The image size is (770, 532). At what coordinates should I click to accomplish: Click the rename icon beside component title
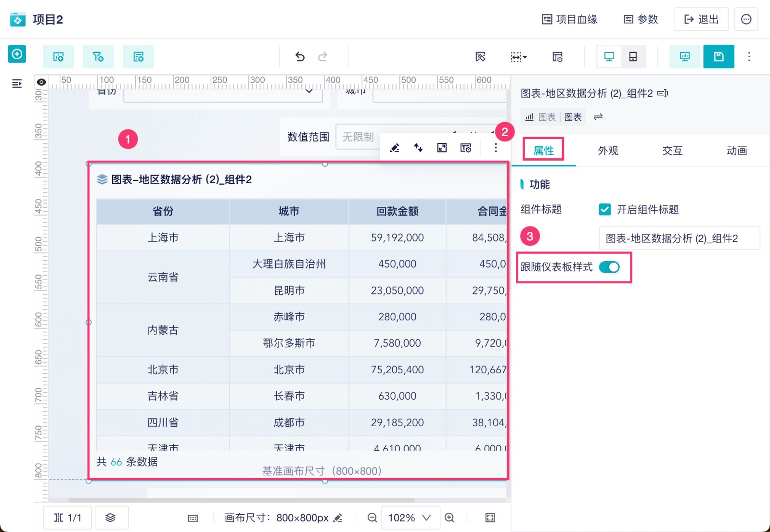pos(663,93)
